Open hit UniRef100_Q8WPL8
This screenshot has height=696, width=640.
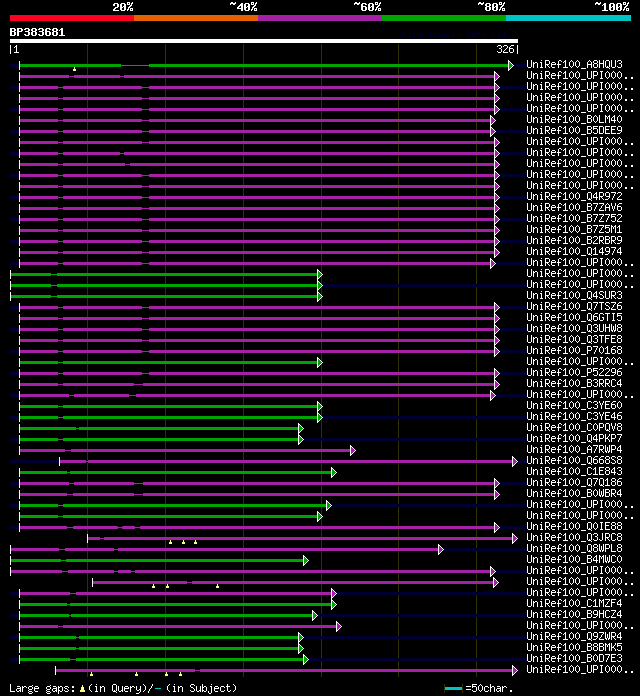574,548
